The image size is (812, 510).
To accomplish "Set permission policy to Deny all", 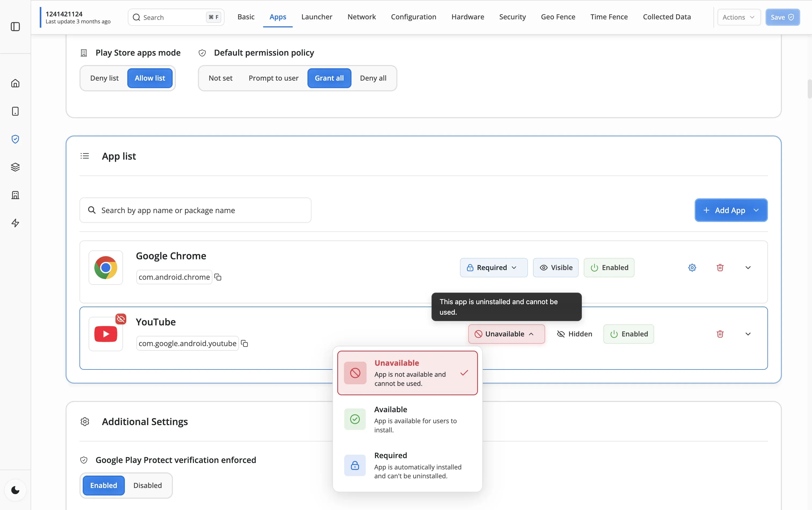I will coord(373,78).
